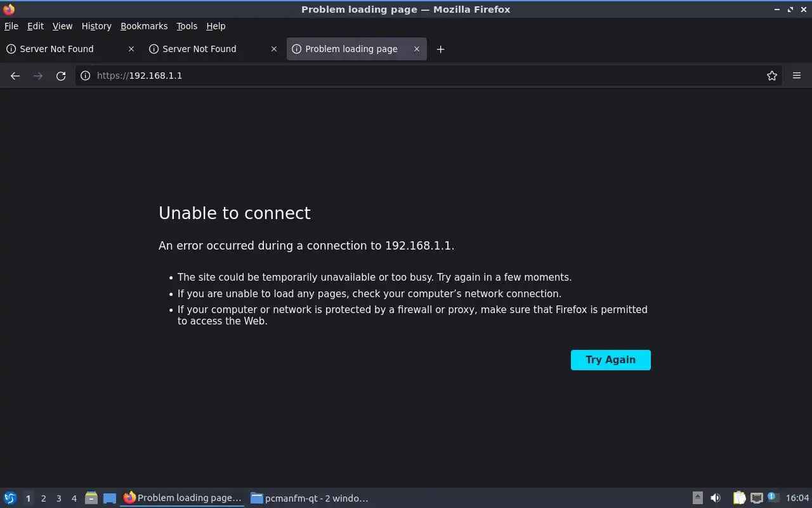The width and height of the screenshot is (812, 508).
Task: Open the Firefox hamburger application menu
Action: pyautogui.click(x=797, y=76)
